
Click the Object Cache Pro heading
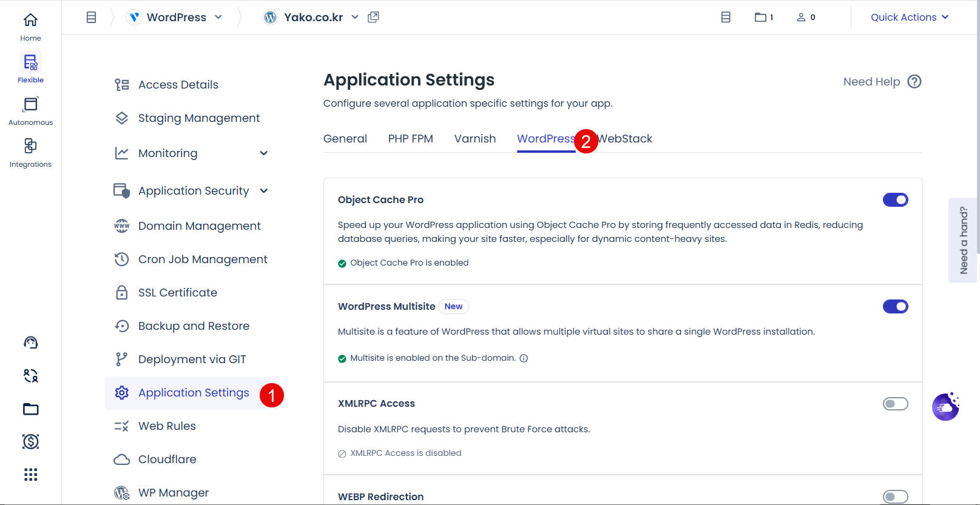coord(380,200)
